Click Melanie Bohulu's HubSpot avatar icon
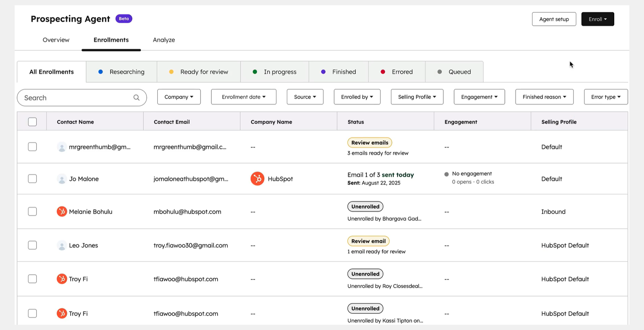The image size is (644, 330). coord(62,212)
